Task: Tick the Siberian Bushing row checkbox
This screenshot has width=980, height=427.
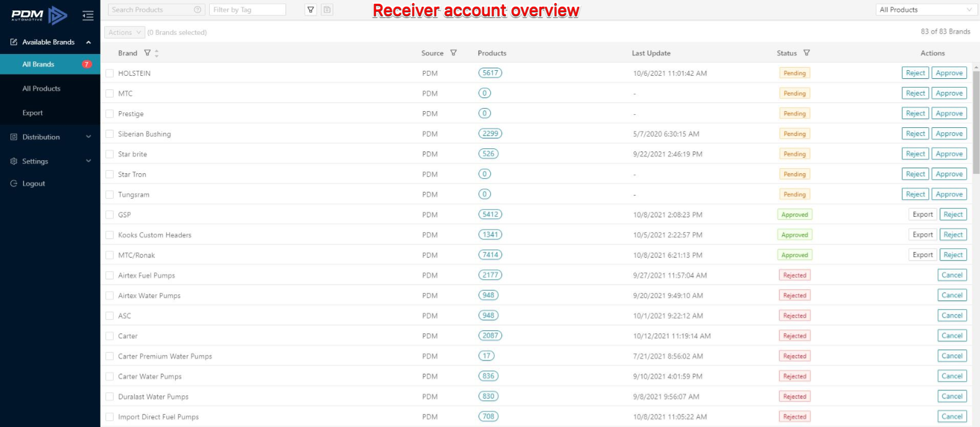Action: tap(110, 134)
